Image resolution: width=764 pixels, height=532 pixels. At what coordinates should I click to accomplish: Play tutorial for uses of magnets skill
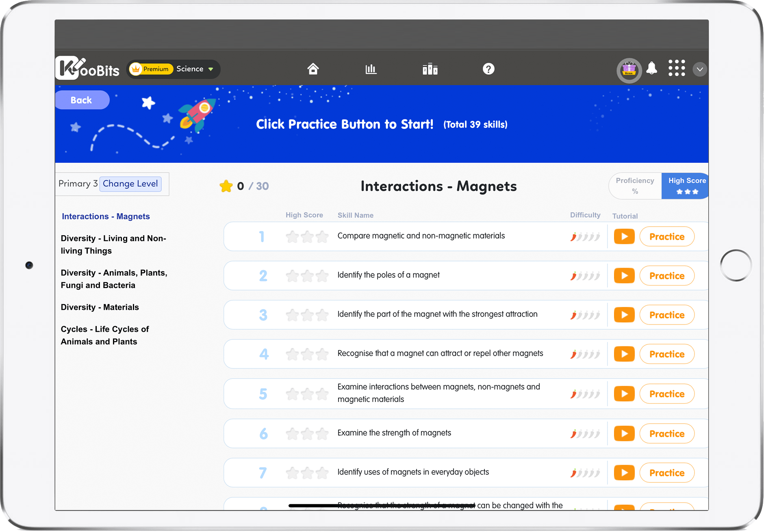tap(624, 473)
